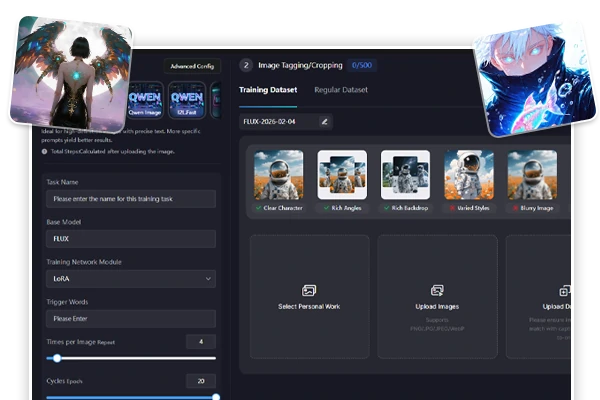Expand the Training Network Module LoRA dropdown

coord(131,279)
